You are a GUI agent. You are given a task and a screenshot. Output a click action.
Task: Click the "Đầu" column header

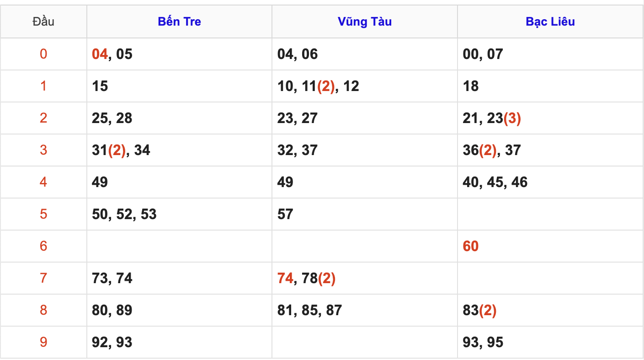point(43,21)
